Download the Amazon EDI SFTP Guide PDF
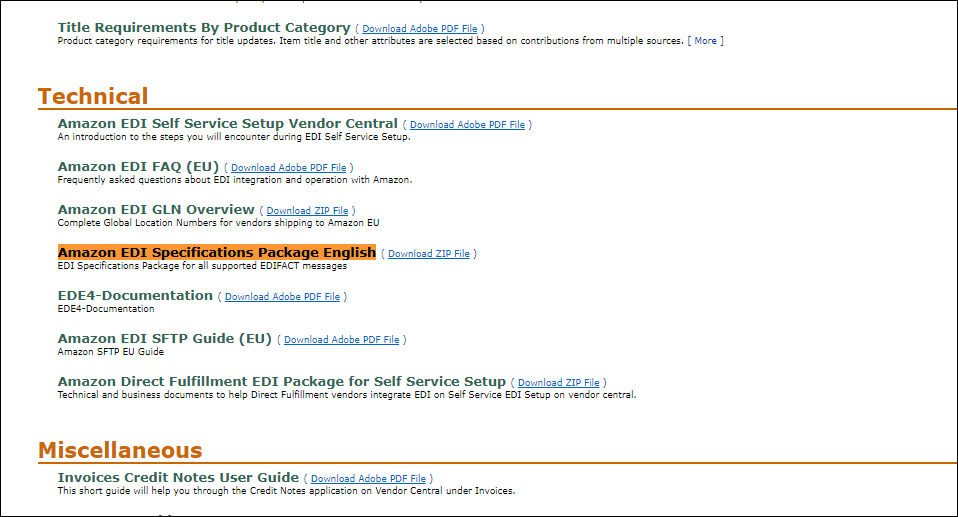This screenshot has width=958, height=517. pyautogui.click(x=342, y=340)
